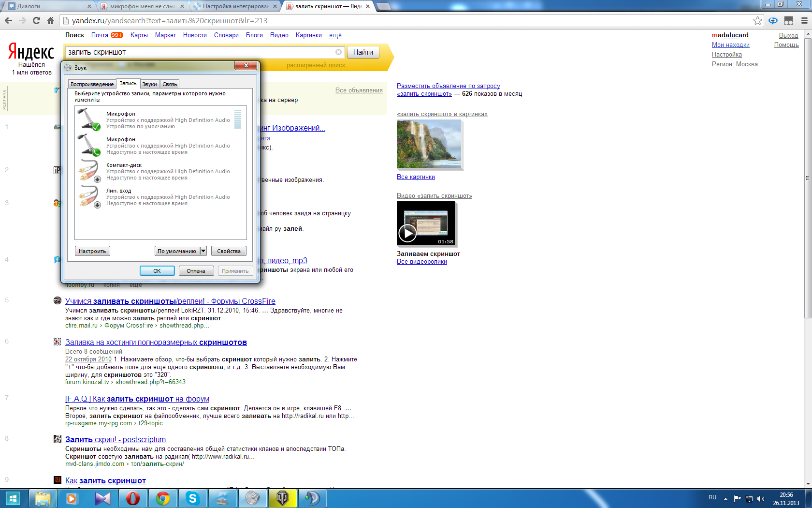This screenshot has width=812, height=508.
Task: Open Новости service link
Action: click(195, 35)
